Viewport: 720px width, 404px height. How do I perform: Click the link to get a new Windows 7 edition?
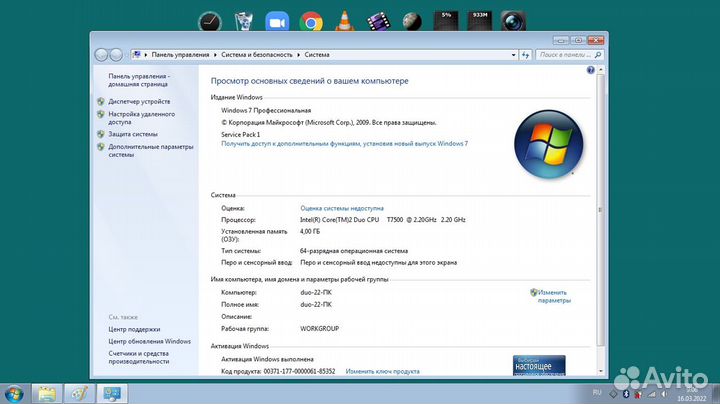[344, 144]
